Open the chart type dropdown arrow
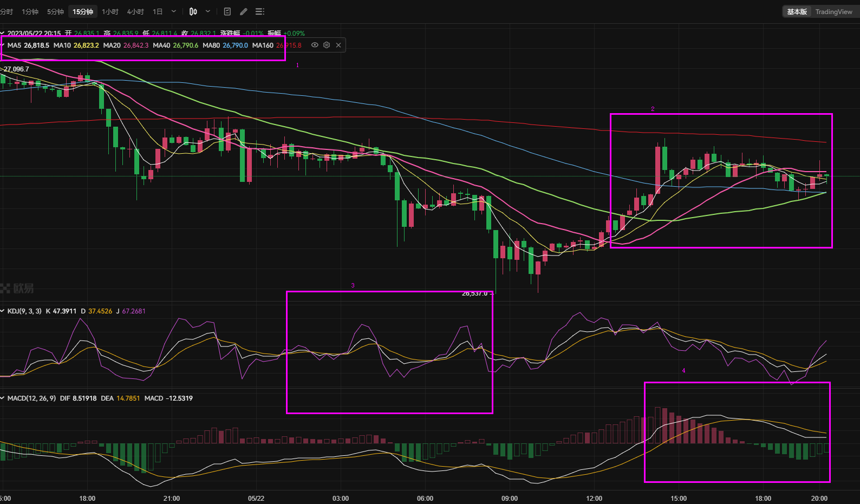 point(208,11)
